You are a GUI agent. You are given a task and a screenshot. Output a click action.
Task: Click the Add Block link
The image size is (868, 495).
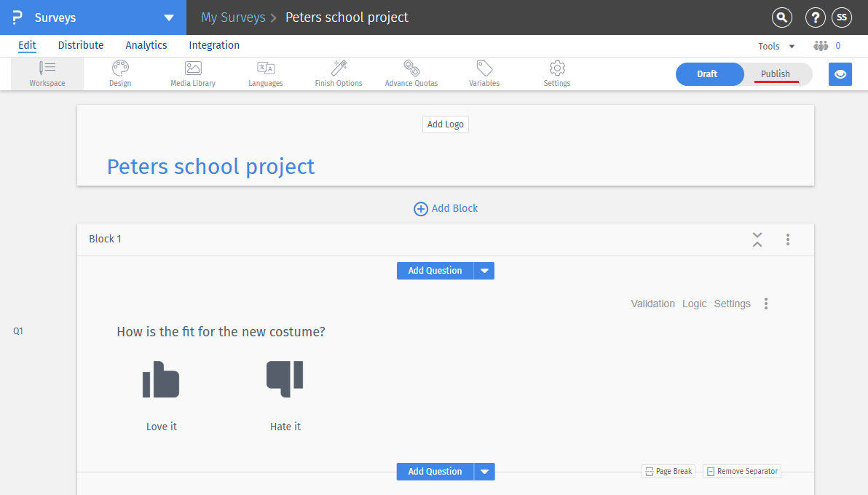(x=446, y=209)
